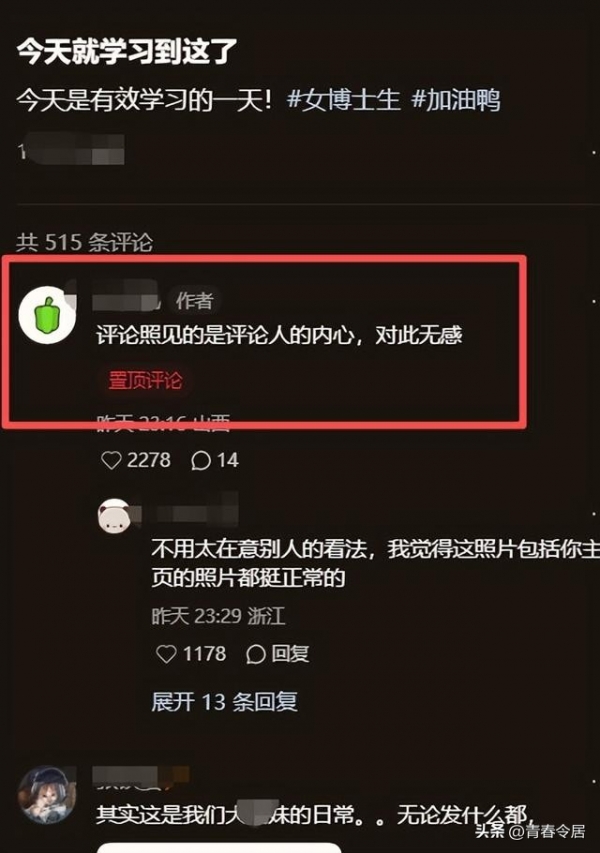View the headset avatar commenter profile
This screenshot has width=600, height=853.
pos(47,795)
